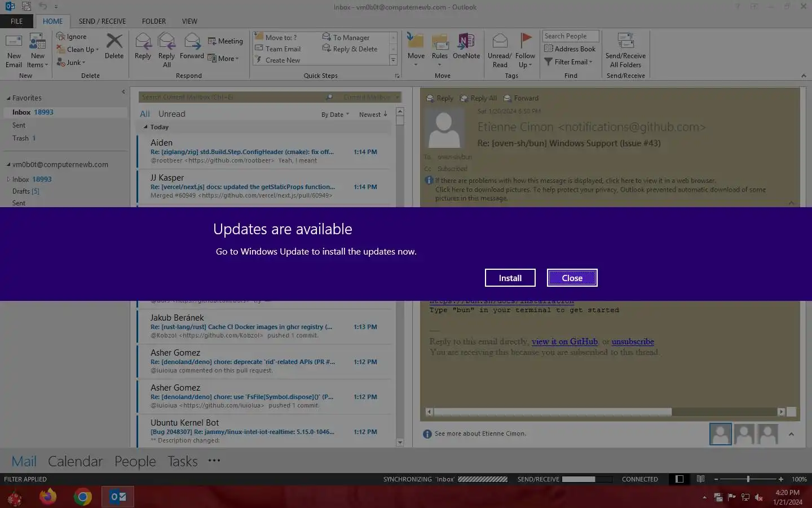Switch to the Calendar view
The height and width of the screenshot is (508, 812).
pyautogui.click(x=75, y=461)
